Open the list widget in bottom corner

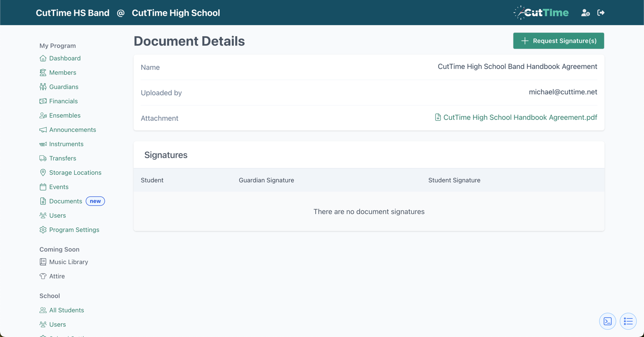point(628,321)
